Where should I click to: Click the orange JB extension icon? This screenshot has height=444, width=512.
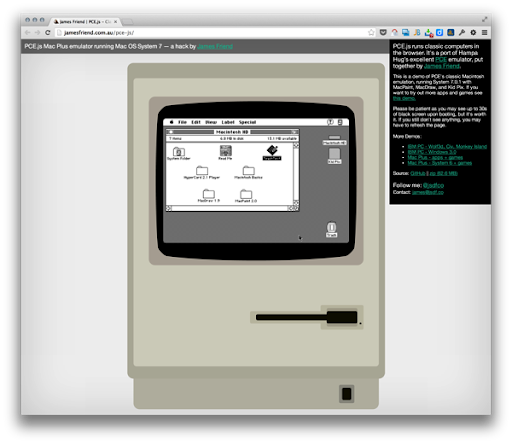click(x=417, y=32)
